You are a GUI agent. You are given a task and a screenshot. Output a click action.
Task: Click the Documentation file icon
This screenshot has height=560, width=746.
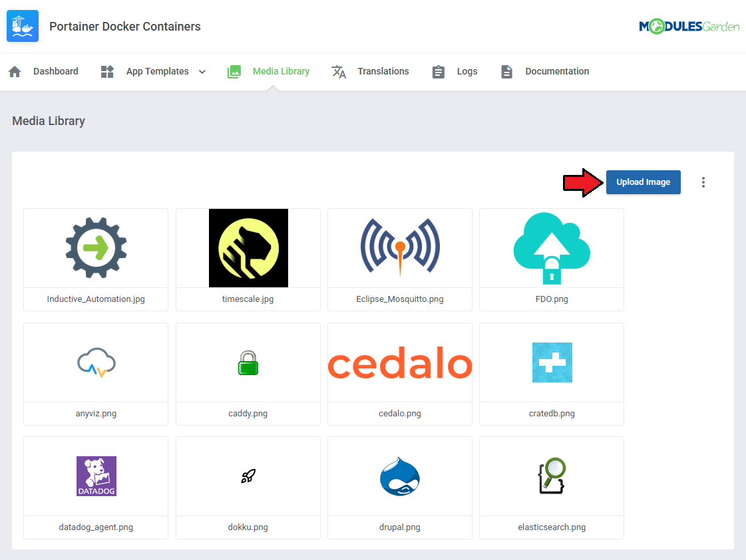point(506,71)
